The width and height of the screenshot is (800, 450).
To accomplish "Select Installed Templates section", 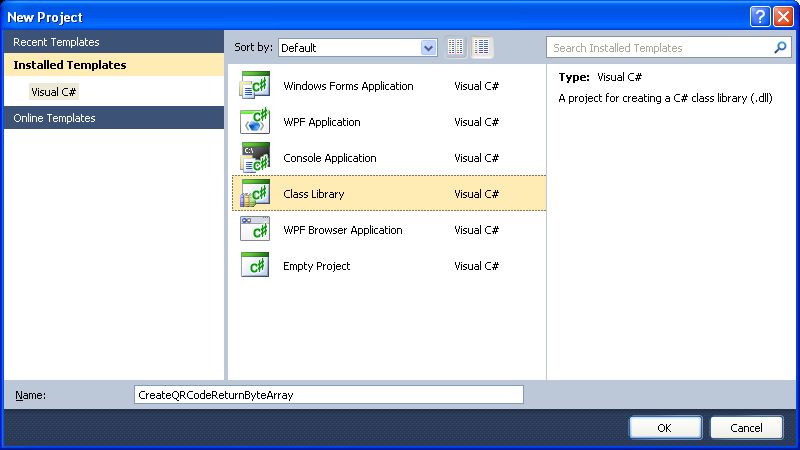I will [114, 65].
